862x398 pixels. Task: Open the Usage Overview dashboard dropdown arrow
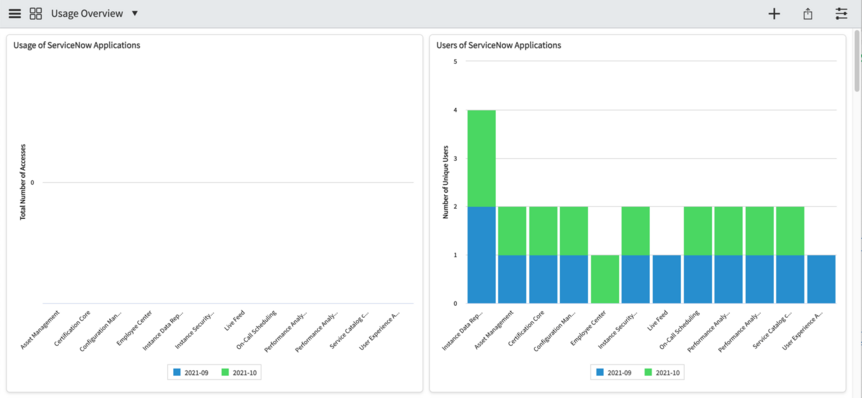(135, 13)
